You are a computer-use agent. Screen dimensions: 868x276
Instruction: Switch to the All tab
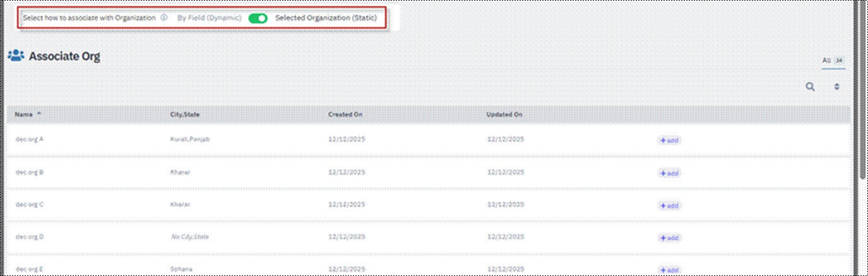point(826,60)
